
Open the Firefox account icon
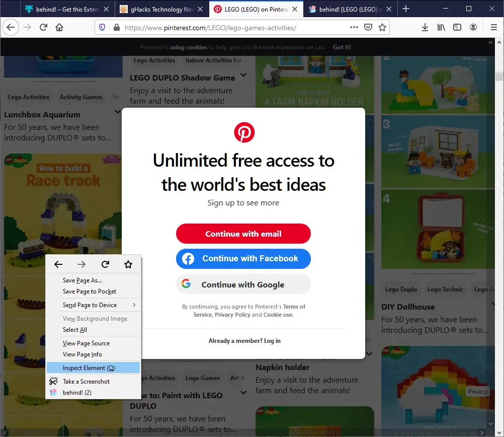473,27
